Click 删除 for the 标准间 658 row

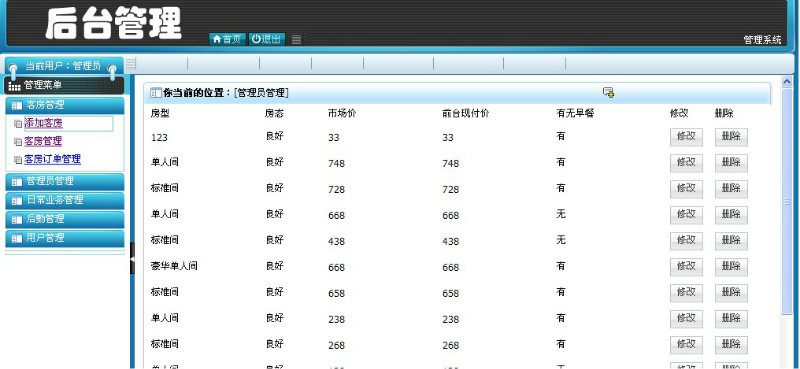click(731, 293)
